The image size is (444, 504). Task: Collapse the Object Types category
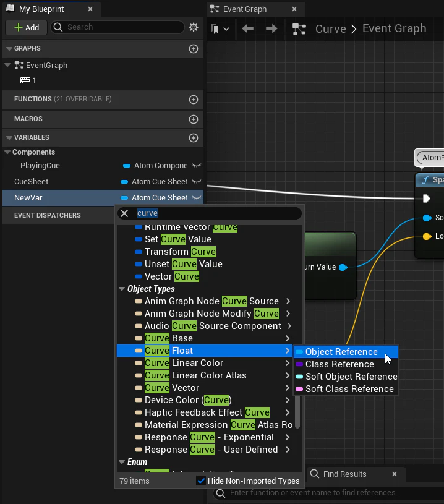point(122,289)
